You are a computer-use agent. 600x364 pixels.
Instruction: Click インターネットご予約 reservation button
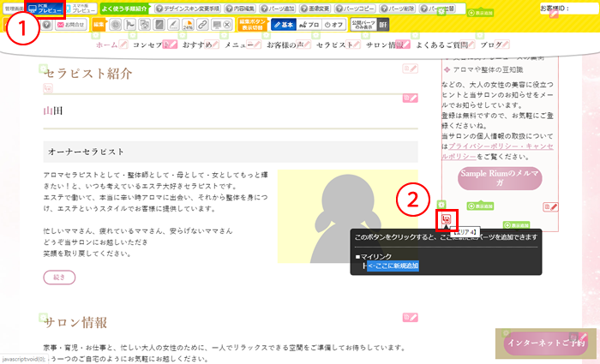(x=546, y=343)
